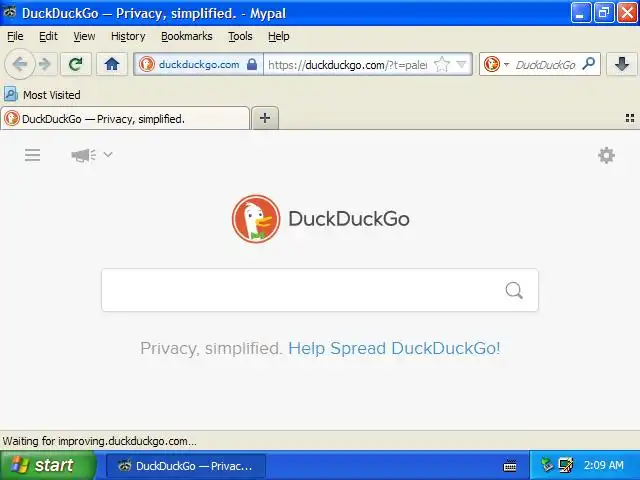Restore down the Mypal window
This screenshot has width=640, height=480.
604,13
